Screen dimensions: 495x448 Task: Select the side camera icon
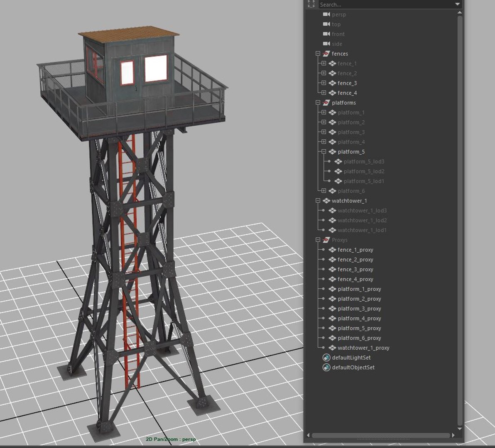tap(326, 44)
